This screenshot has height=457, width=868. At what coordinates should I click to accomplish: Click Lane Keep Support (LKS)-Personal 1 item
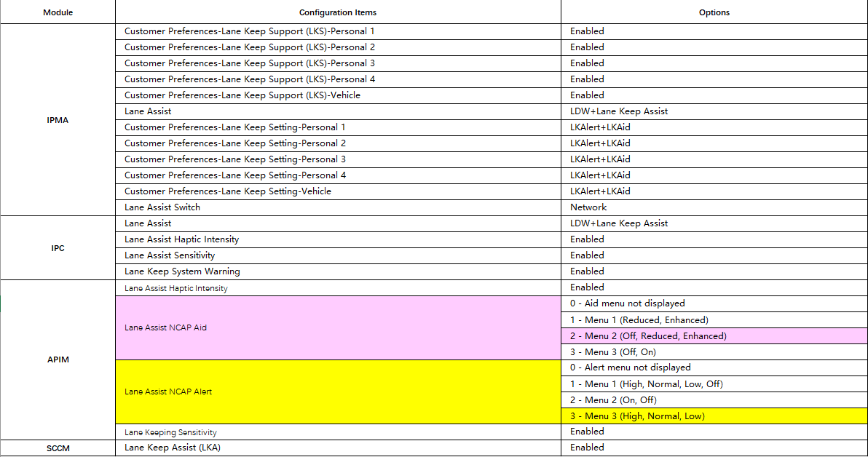250,31
